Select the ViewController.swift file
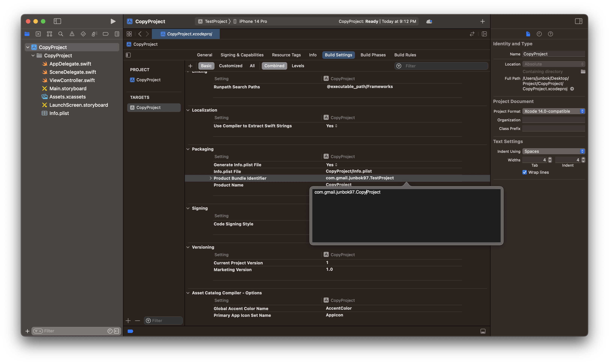The image size is (609, 364). tap(72, 80)
